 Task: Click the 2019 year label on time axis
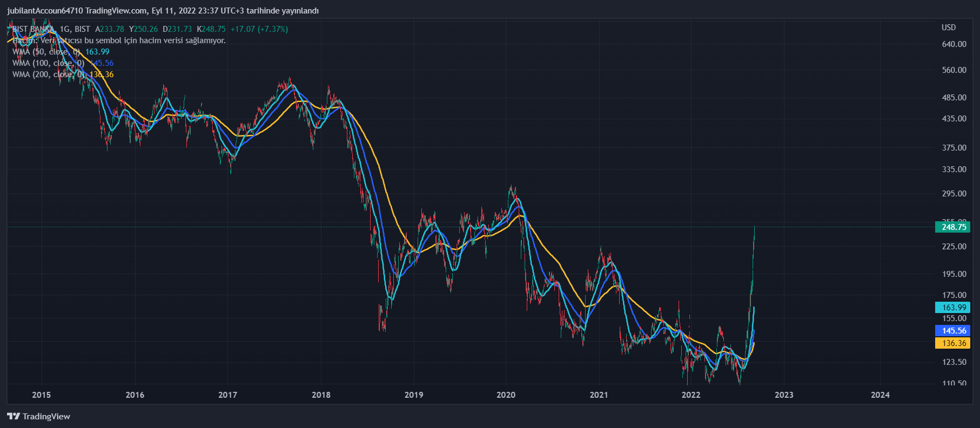coord(414,395)
